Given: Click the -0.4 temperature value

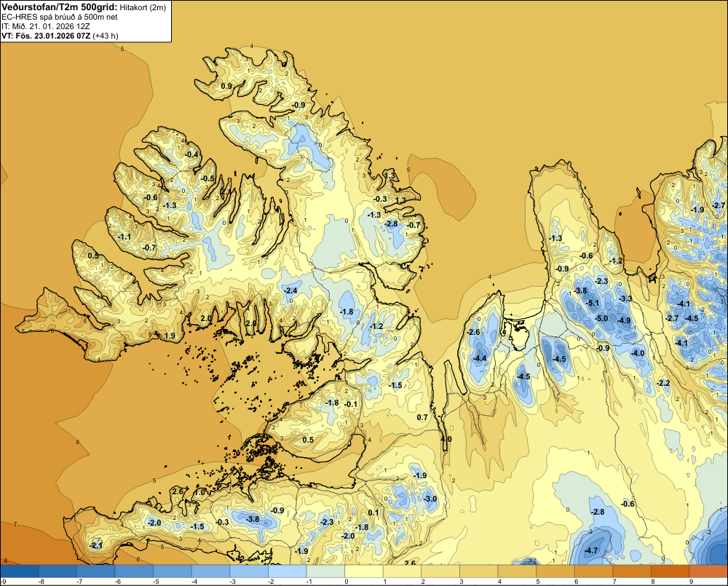Looking at the screenshot, I should [191, 154].
